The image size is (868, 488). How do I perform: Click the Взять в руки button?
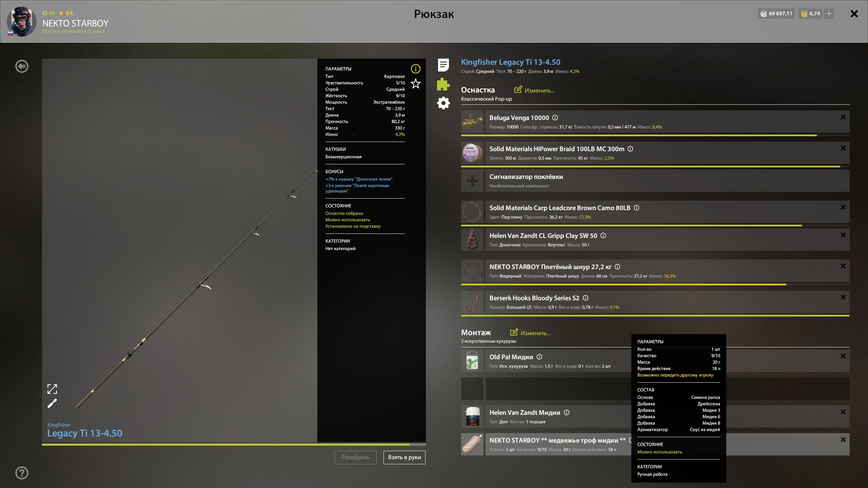point(404,457)
